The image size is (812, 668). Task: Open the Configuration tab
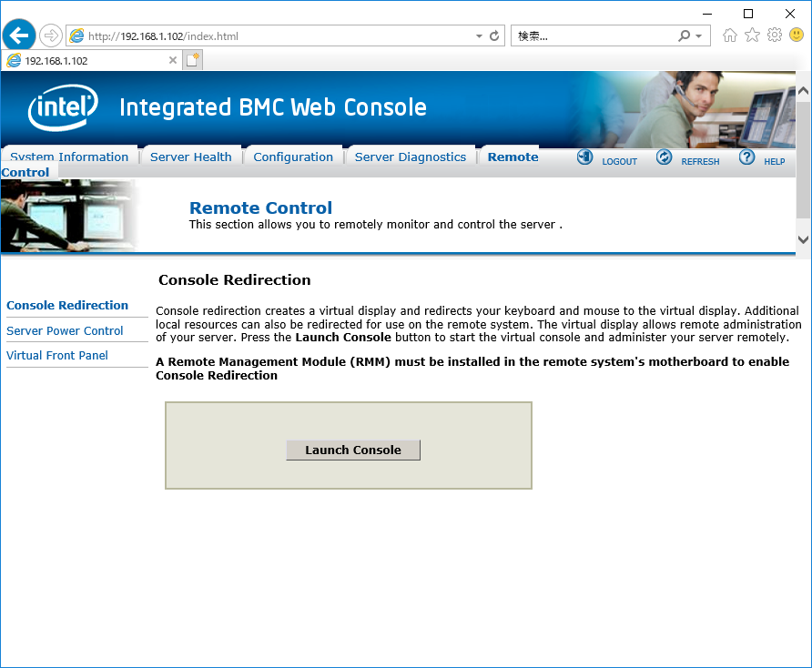click(293, 157)
